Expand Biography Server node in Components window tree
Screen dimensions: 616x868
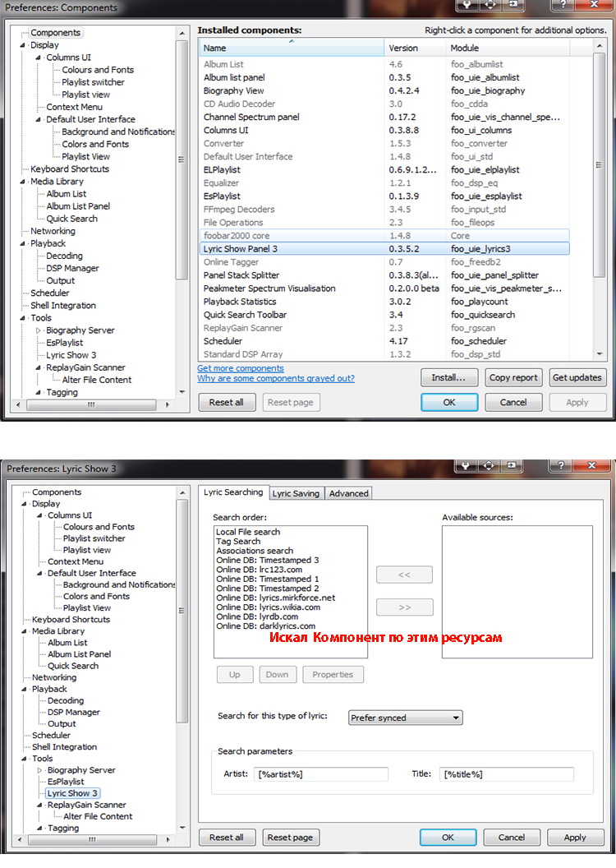coord(38,330)
